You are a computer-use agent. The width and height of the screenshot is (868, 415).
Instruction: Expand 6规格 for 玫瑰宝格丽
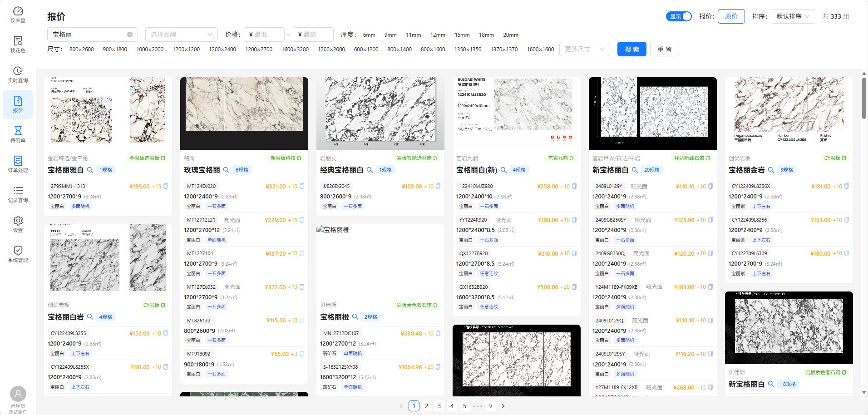(242, 170)
